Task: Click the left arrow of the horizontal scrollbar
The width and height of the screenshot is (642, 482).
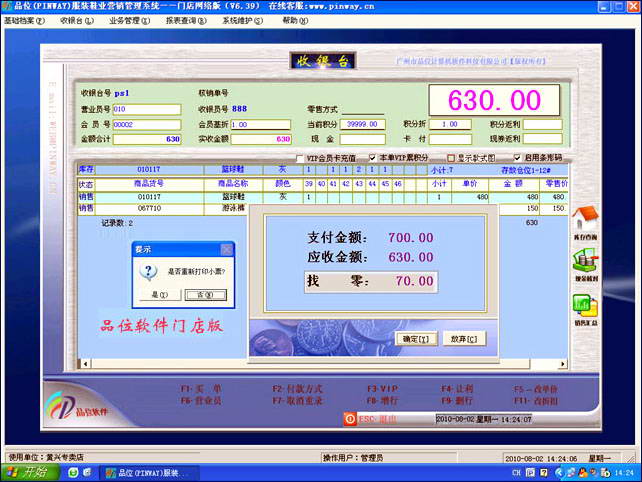Action: point(85,364)
